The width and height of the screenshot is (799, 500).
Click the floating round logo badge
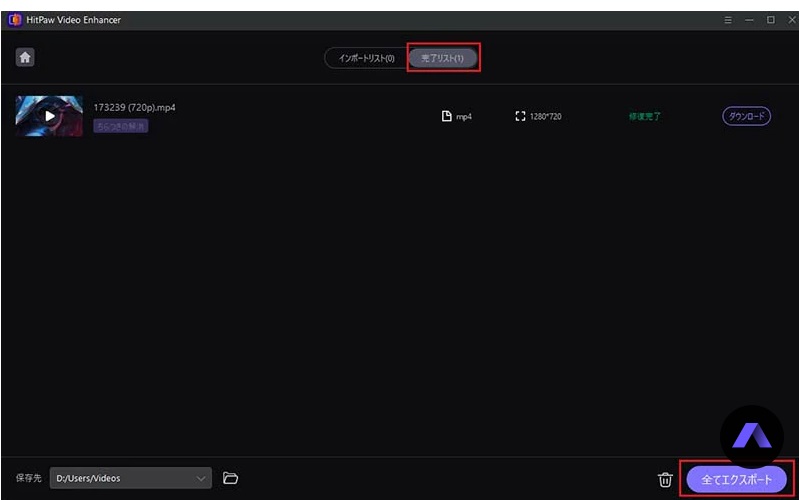tap(751, 436)
